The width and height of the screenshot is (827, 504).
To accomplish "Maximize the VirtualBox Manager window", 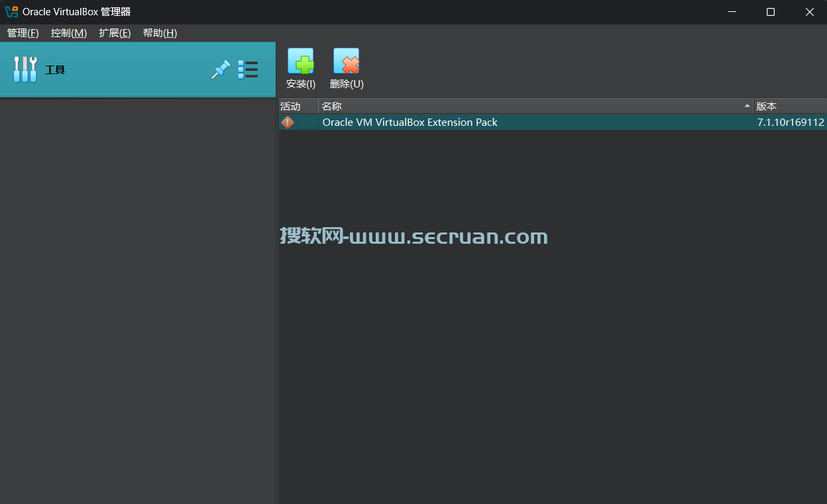I will pos(771,12).
